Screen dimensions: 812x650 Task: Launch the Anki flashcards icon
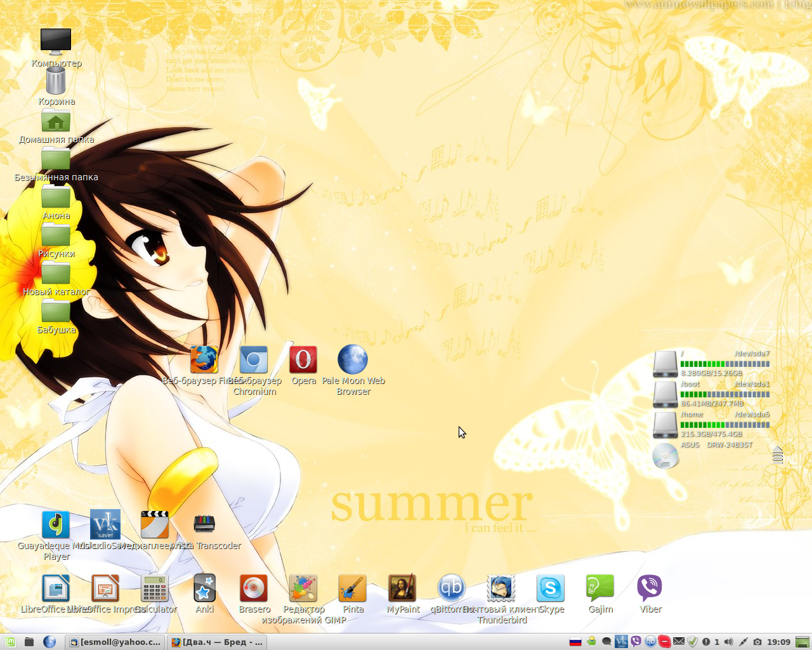tap(204, 588)
